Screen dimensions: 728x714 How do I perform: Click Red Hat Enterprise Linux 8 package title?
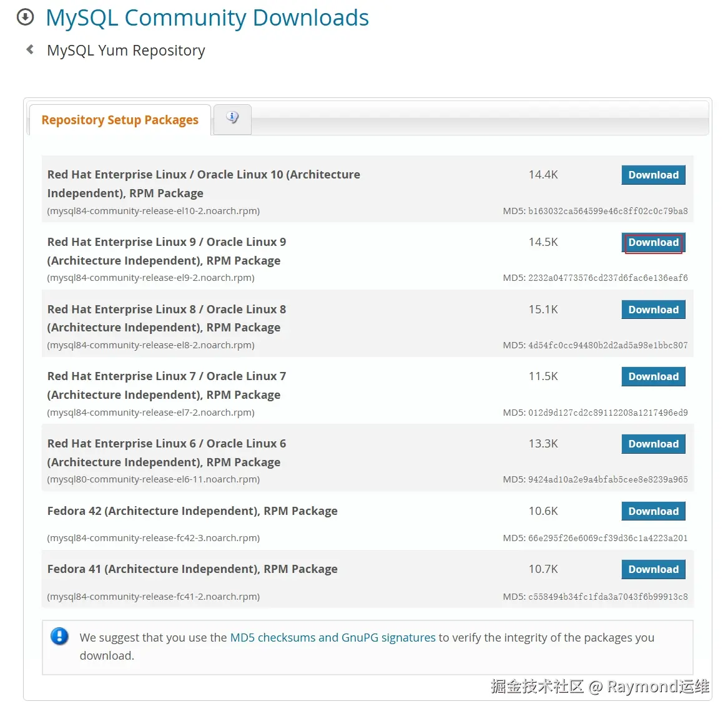point(166,318)
